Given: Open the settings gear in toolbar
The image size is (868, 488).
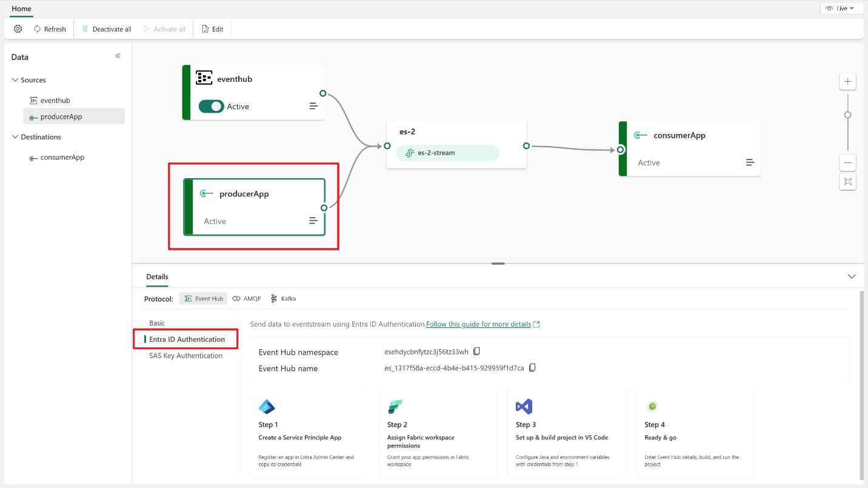Looking at the screenshot, I should [18, 29].
